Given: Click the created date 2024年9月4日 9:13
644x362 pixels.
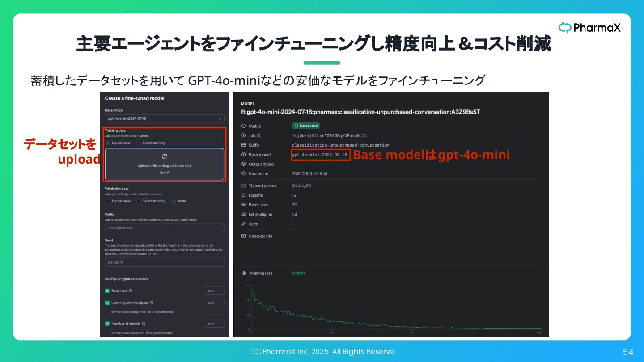Looking at the screenshot, I should click(309, 173).
